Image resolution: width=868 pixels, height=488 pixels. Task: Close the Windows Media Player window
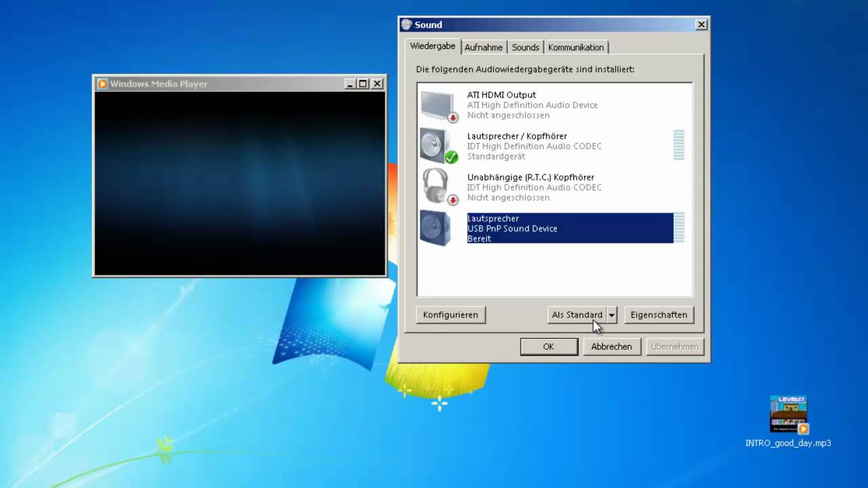pos(378,84)
